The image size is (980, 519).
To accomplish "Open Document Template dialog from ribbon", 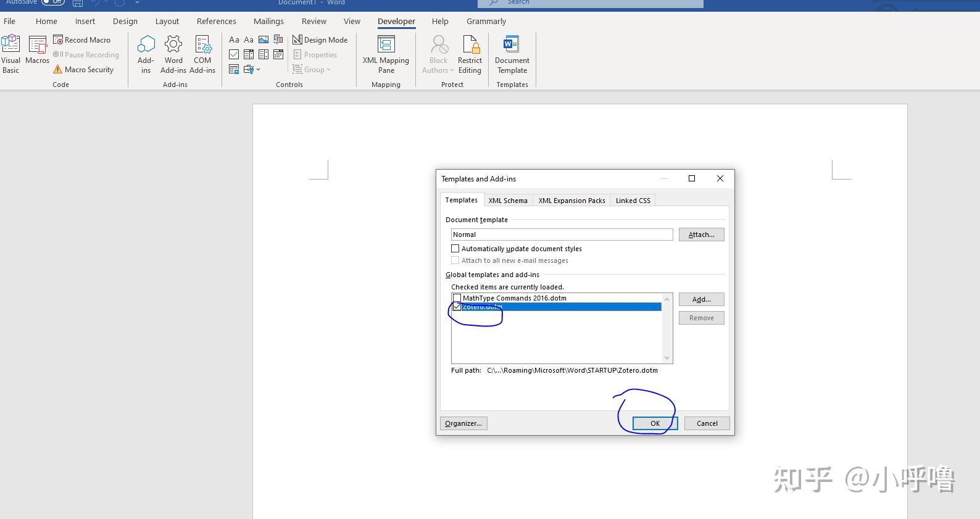I will [x=512, y=54].
